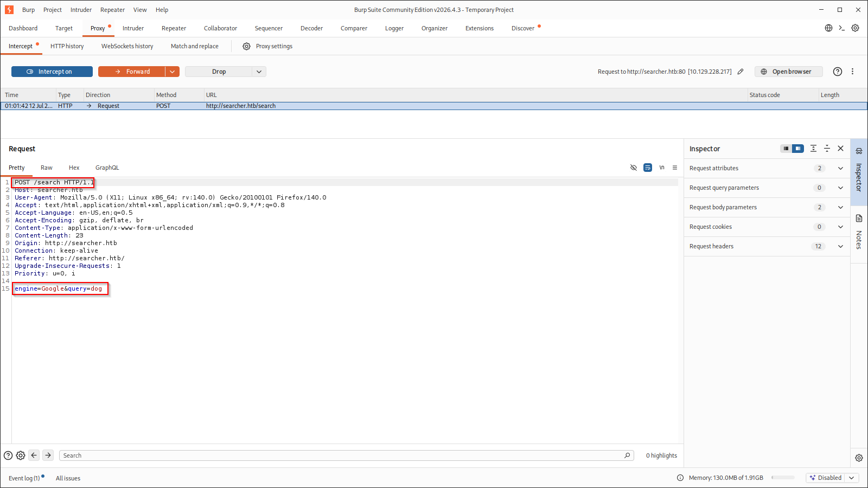Open the Forward button dropdown arrow
Image resolution: width=868 pixels, height=488 pixels.
172,72
